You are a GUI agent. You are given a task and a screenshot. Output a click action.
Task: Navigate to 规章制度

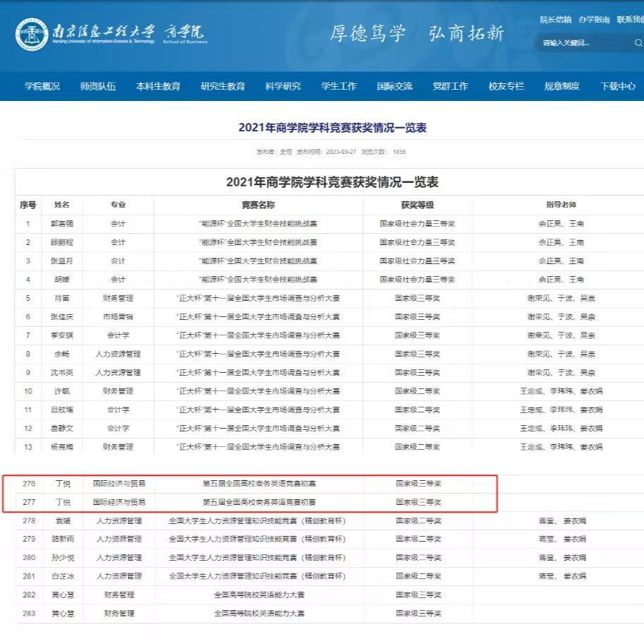coord(562,86)
